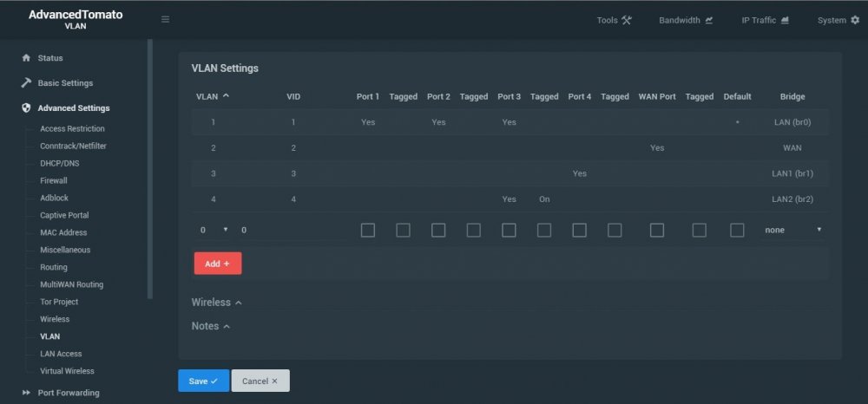Click the Basic Settings hammer icon

25,82
